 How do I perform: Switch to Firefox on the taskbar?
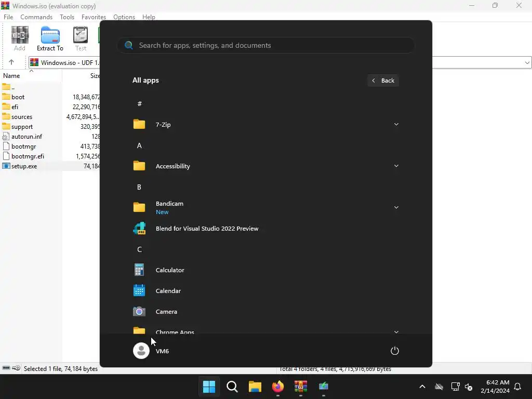click(278, 387)
